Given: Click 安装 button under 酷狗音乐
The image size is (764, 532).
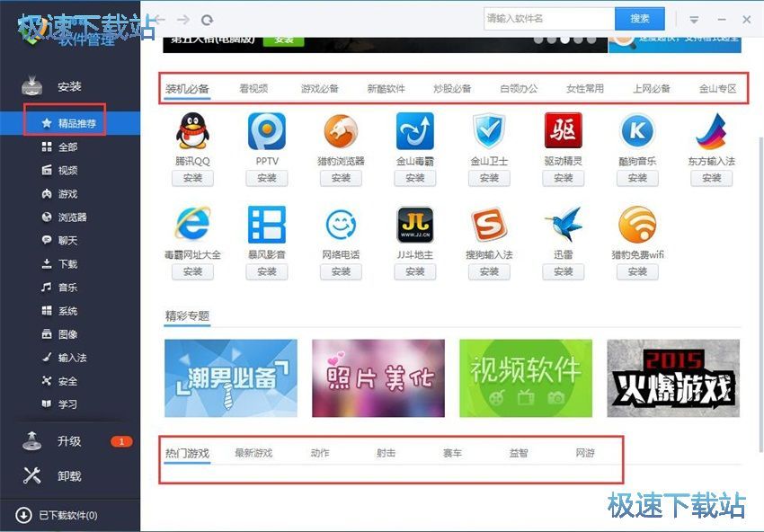Looking at the screenshot, I should pyautogui.click(x=637, y=178).
